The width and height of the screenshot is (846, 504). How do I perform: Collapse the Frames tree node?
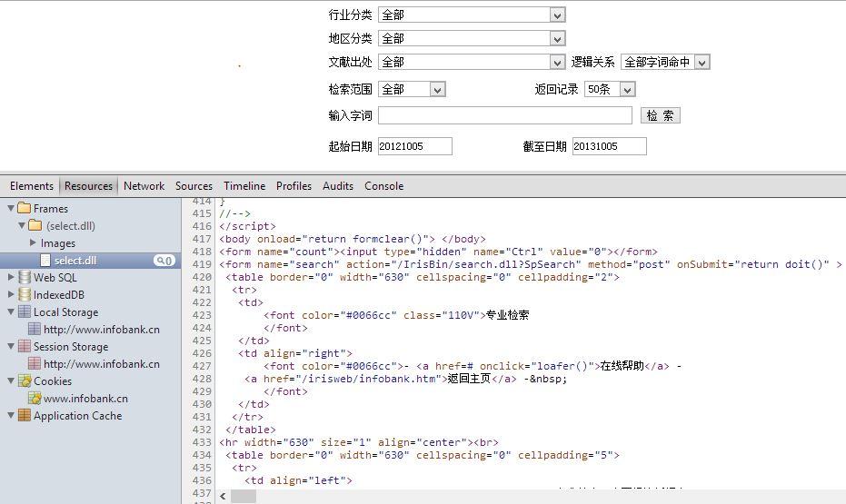[11, 208]
